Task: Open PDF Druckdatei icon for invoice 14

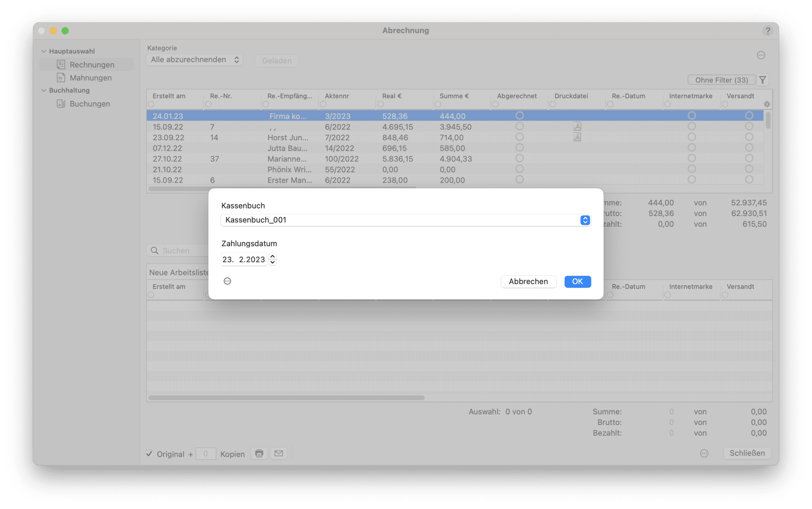Action: tap(577, 137)
